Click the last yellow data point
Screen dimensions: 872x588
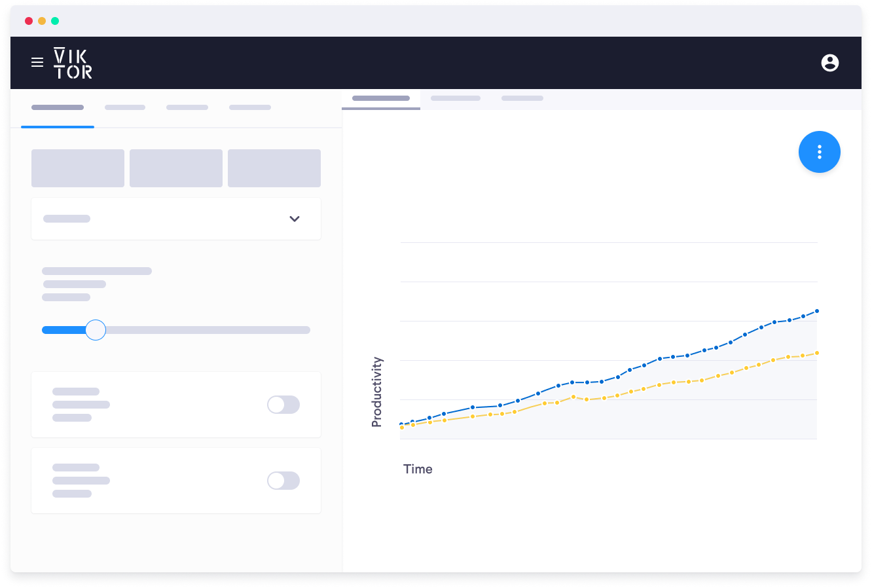[x=817, y=353]
